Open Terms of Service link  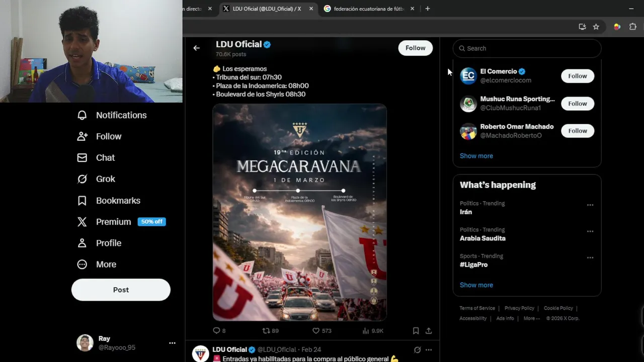click(477, 308)
